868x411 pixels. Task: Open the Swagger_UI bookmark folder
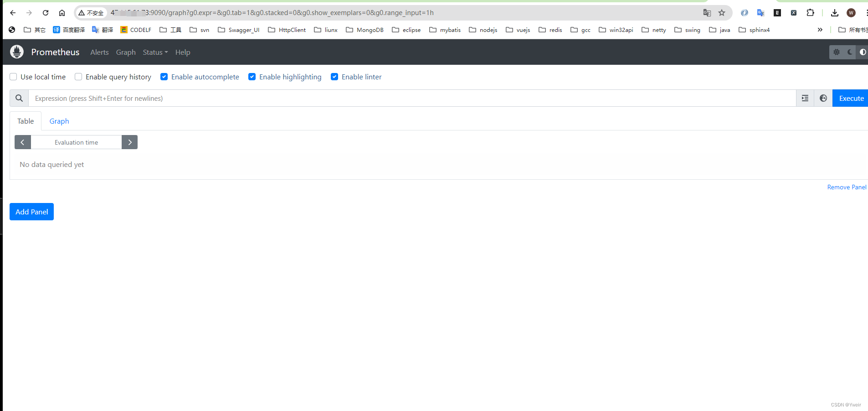click(239, 30)
